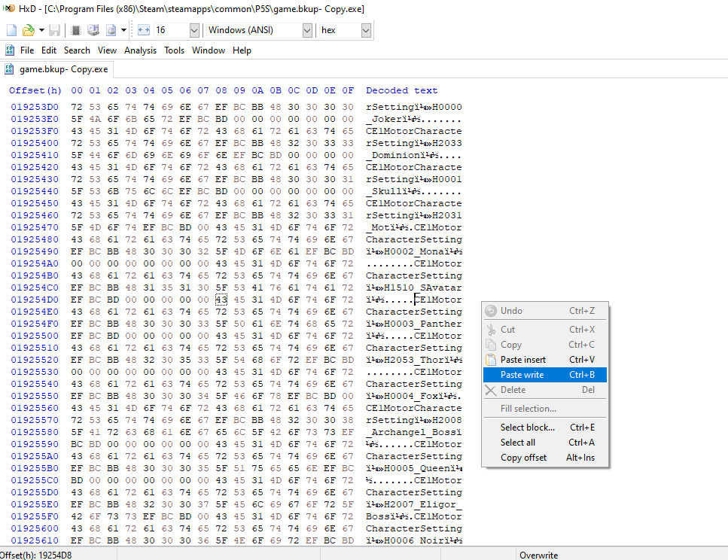Open the File menu
This screenshot has height=560, width=728.
[27, 50]
